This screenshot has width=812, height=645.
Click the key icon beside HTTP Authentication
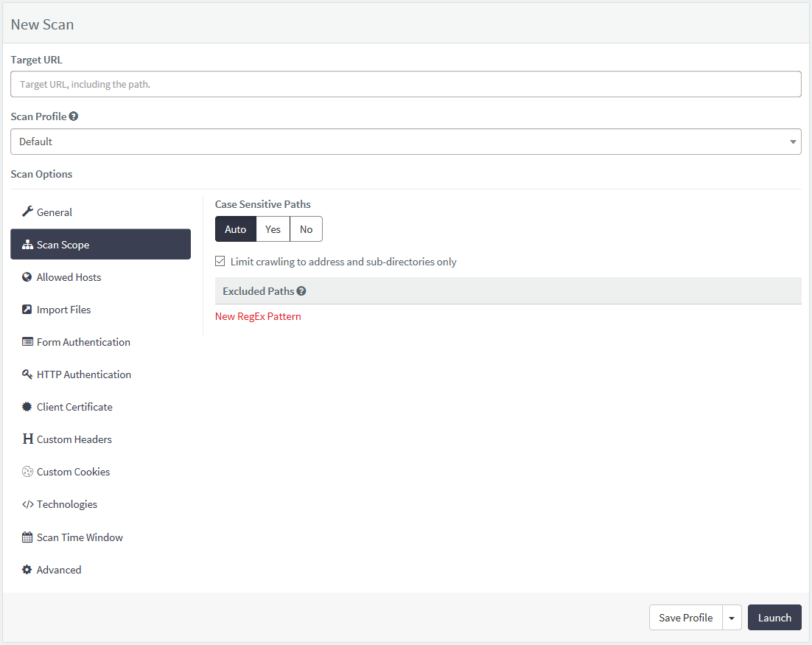pyautogui.click(x=27, y=374)
